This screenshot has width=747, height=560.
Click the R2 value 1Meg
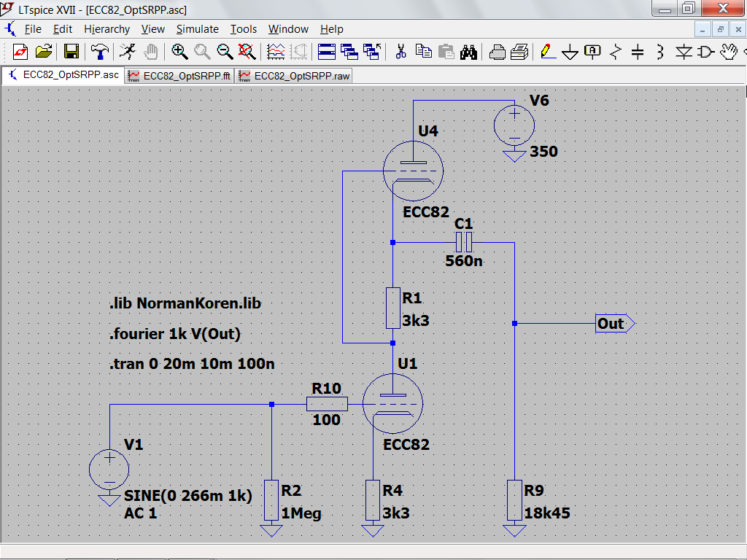(x=301, y=513)
